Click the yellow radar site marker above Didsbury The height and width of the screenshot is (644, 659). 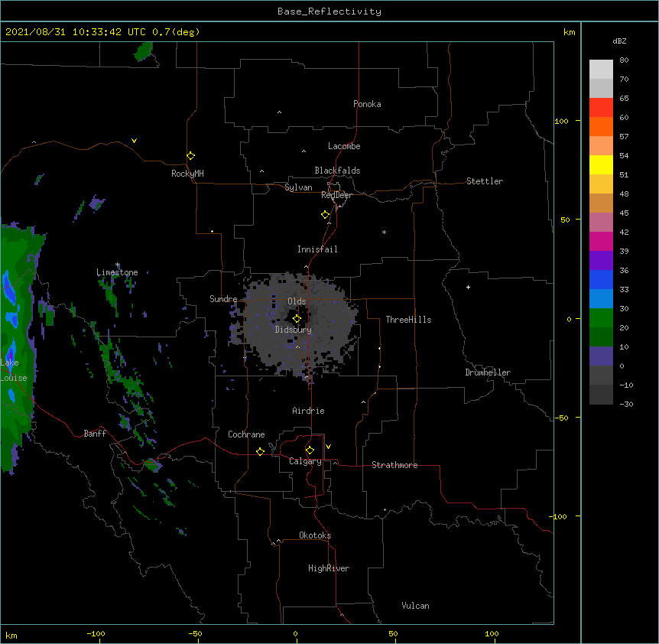(x=297, y=319)
